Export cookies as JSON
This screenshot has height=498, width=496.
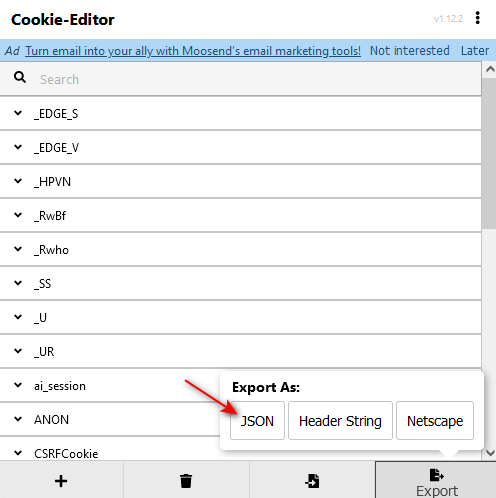(x=257, y=421)
